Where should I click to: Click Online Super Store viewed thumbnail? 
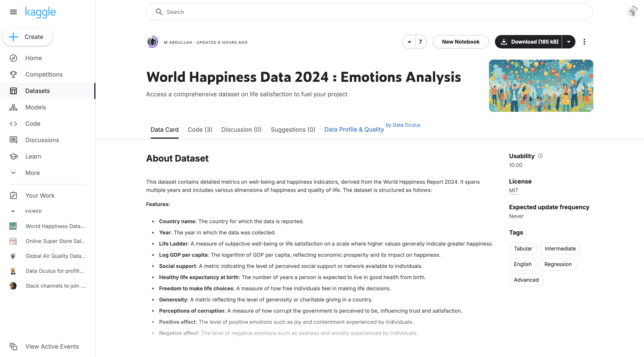pyautogui.click(x=13, y=241)
